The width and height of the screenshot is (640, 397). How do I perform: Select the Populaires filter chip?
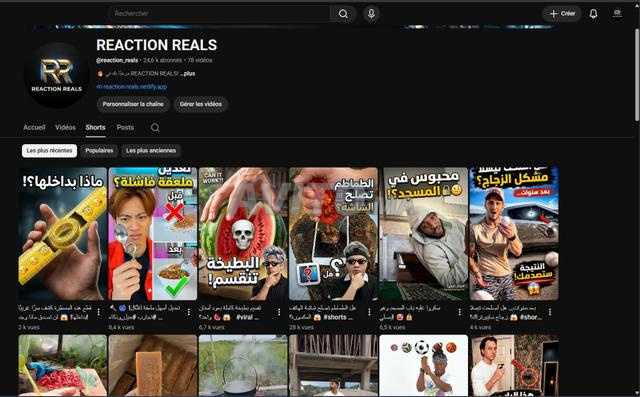99,151
